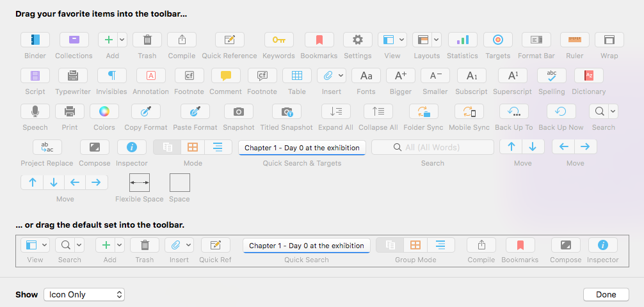Click the Copy Format eyedropper icon
The height and width of the screenshot is (307, 644).
point(146,111)
